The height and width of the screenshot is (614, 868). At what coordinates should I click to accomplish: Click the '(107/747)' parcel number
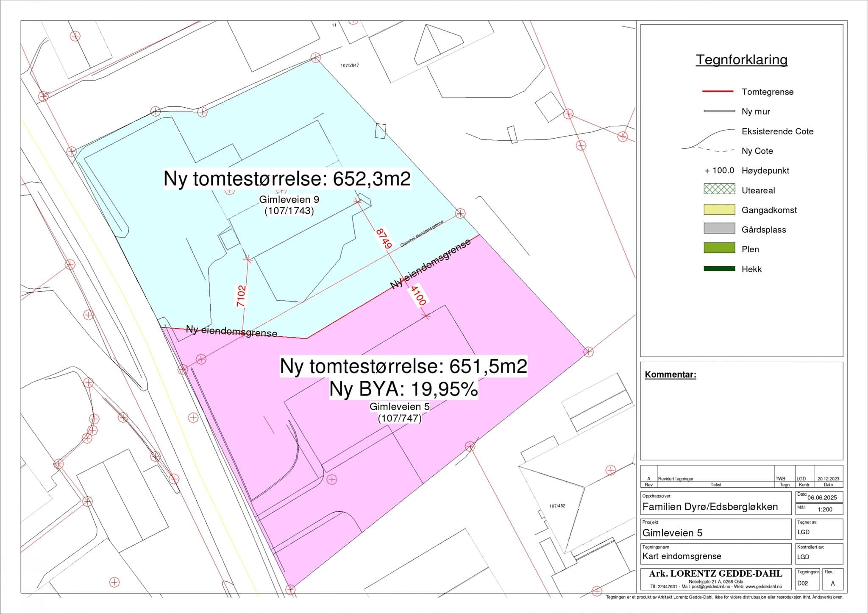click(400, 418)
